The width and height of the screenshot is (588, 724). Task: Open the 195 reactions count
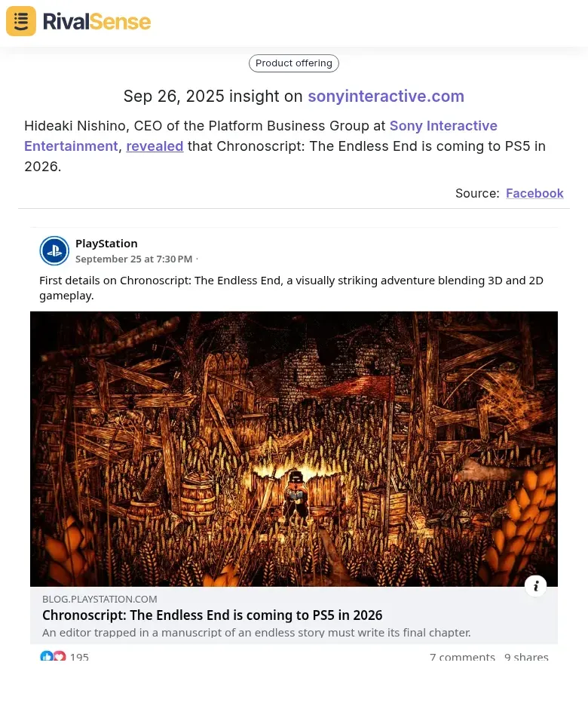[79, 657]
